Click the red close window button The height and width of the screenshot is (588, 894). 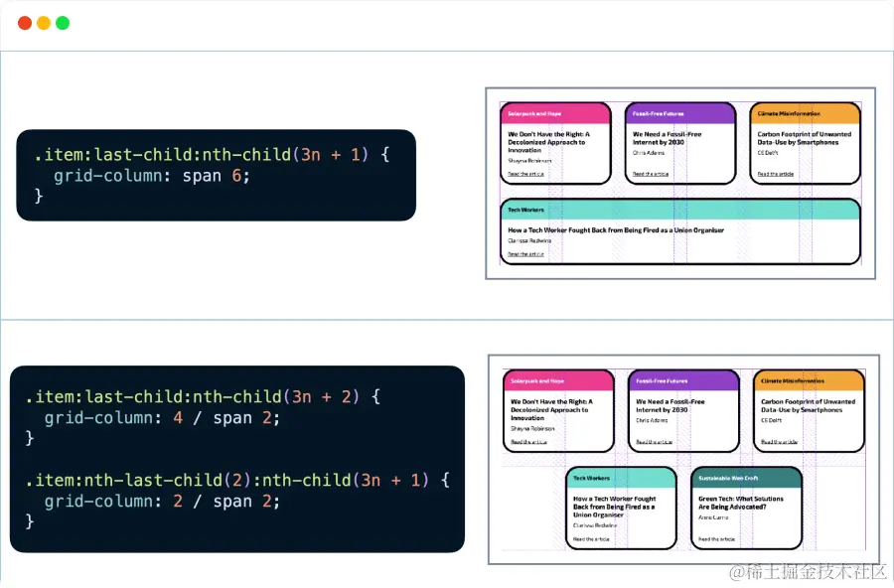(x=25, y=23)
